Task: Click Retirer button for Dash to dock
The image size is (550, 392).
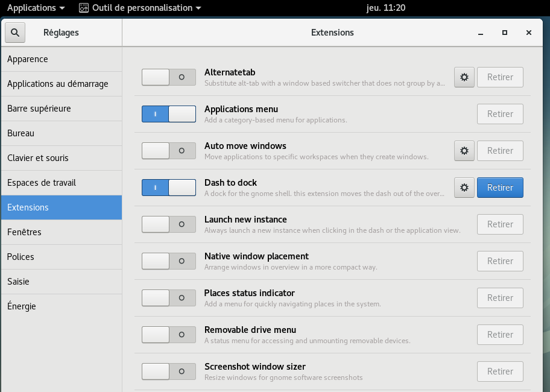Action: click(500, 188)
